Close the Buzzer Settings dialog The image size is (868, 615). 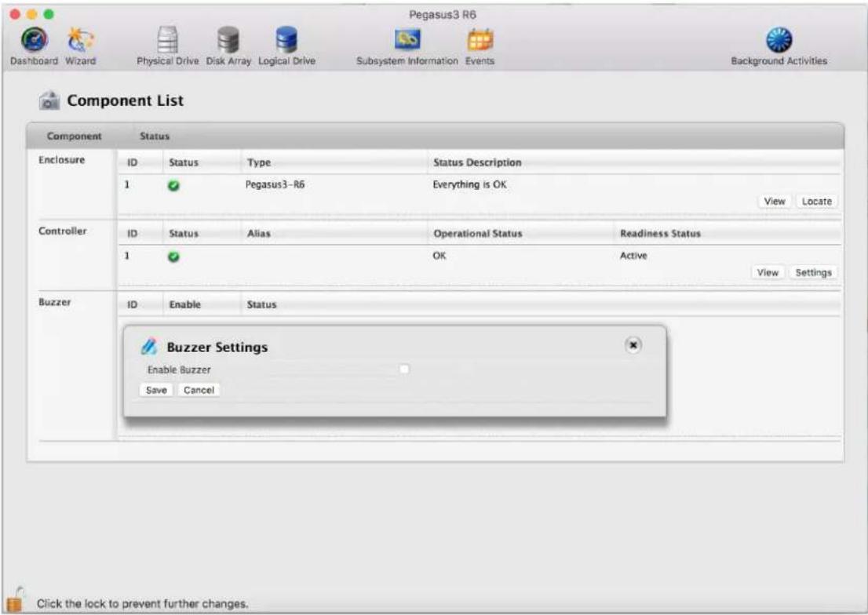[633, 345]
